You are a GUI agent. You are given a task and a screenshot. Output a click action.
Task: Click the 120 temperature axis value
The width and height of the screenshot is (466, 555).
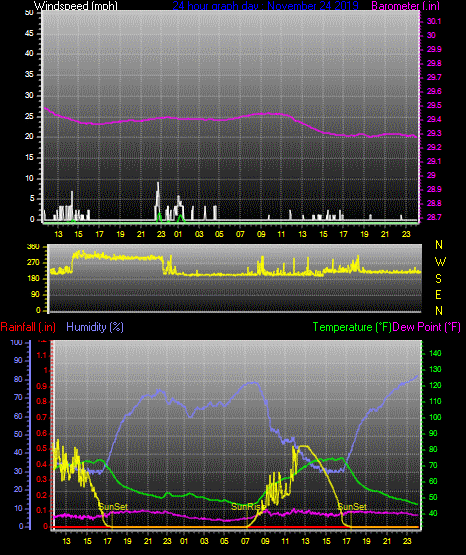pyautogui.click(x=435, y=385)
